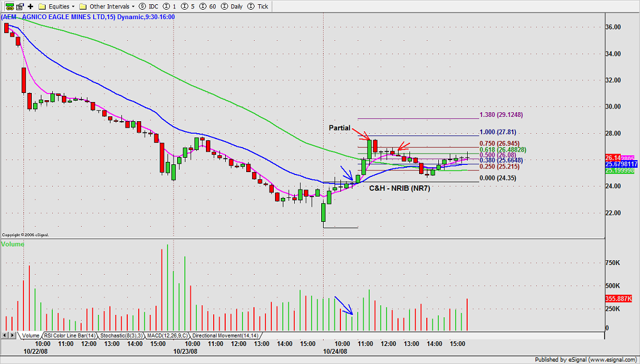640x364 pixels.
Task: Click the 0.250 (25.215) Fibonacci label
Action: 499,166
